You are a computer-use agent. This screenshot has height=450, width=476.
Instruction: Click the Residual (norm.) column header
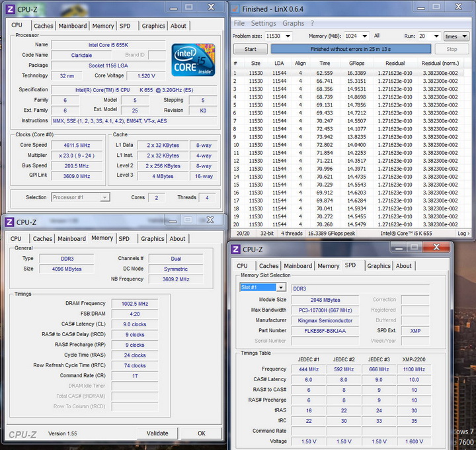[440, 64]
